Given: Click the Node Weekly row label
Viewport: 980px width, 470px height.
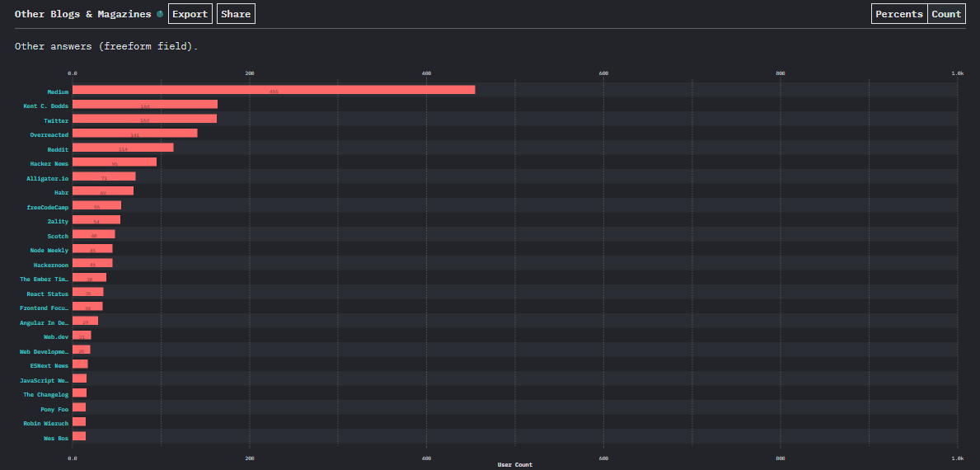Looking at the screenshot, I should click(49, 251).
